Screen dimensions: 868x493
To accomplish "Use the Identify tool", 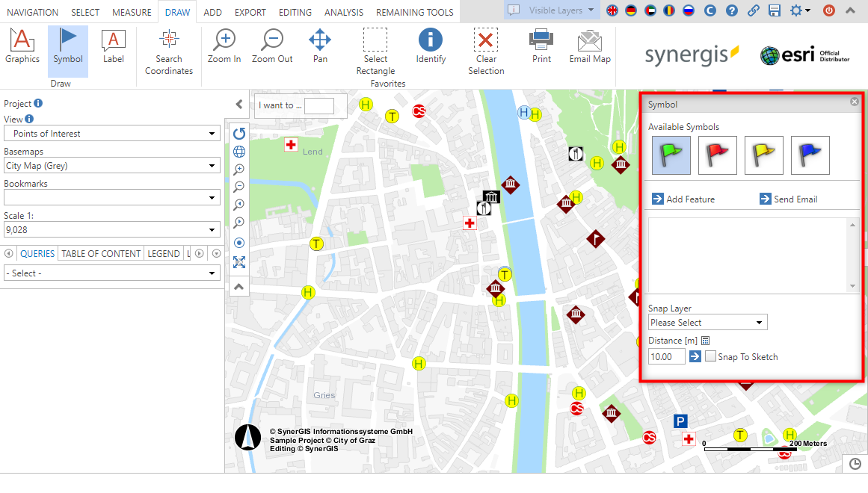I will [430, 51].
